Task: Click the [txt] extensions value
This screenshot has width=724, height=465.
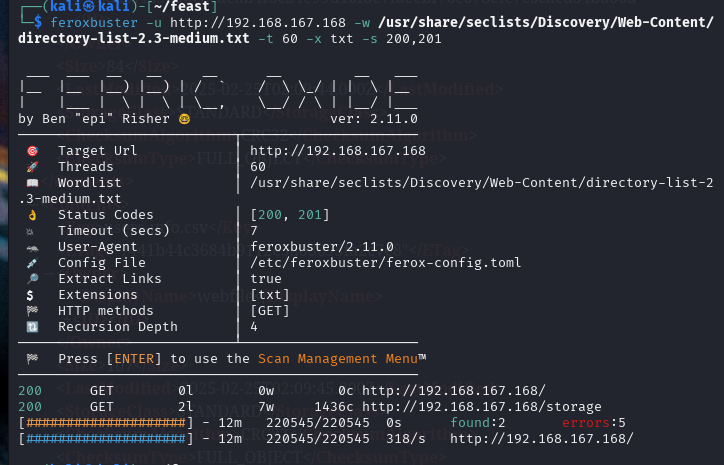Action: tap(270, 295)
